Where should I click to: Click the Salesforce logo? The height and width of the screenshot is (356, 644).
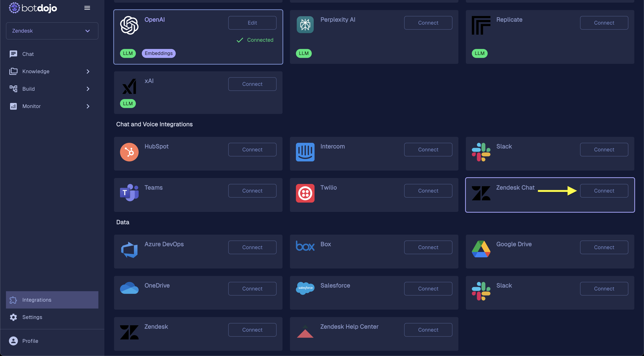pos(305,288)
